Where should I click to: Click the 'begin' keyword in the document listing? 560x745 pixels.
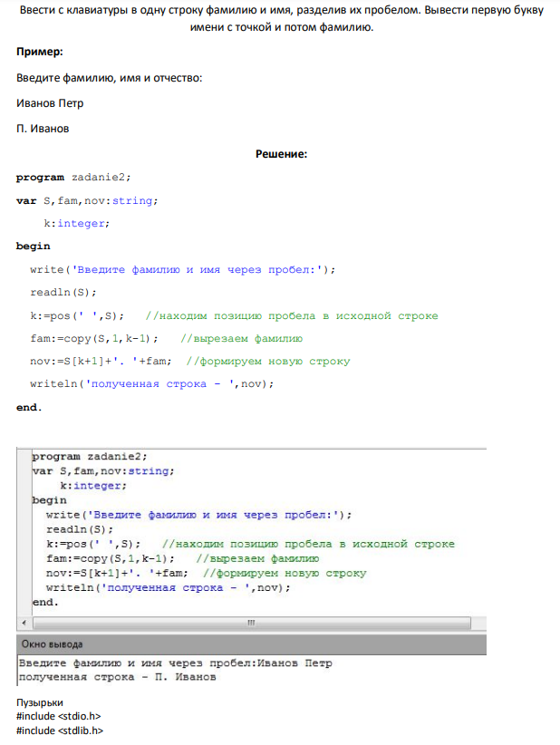click(x=34, y=247)
